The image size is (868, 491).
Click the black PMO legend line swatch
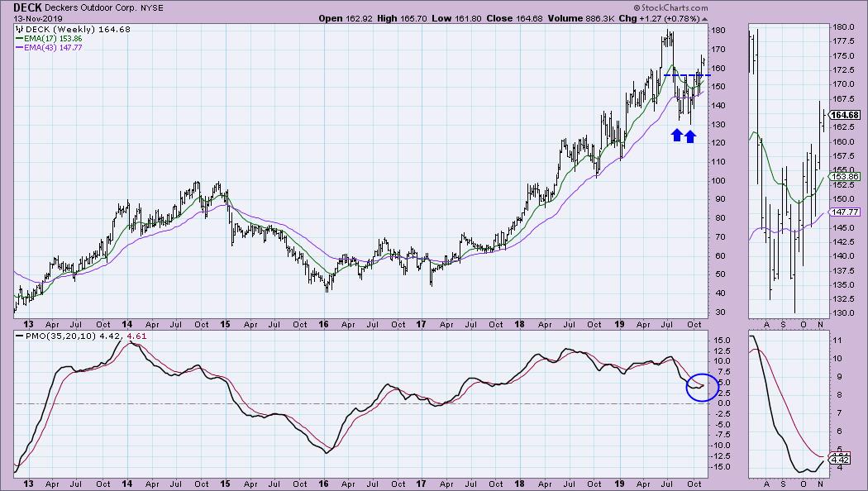(19, 336)
